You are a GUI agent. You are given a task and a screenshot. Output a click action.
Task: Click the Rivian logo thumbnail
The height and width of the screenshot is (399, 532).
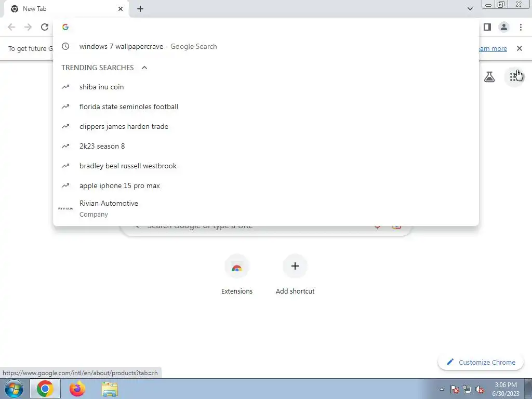point(65,209)
